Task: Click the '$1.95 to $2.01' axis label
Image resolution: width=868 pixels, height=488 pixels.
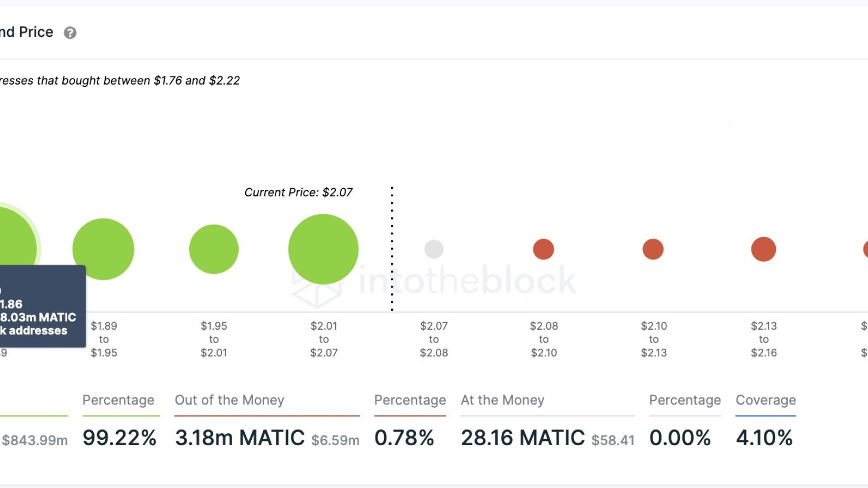Action: pos(214,339)
